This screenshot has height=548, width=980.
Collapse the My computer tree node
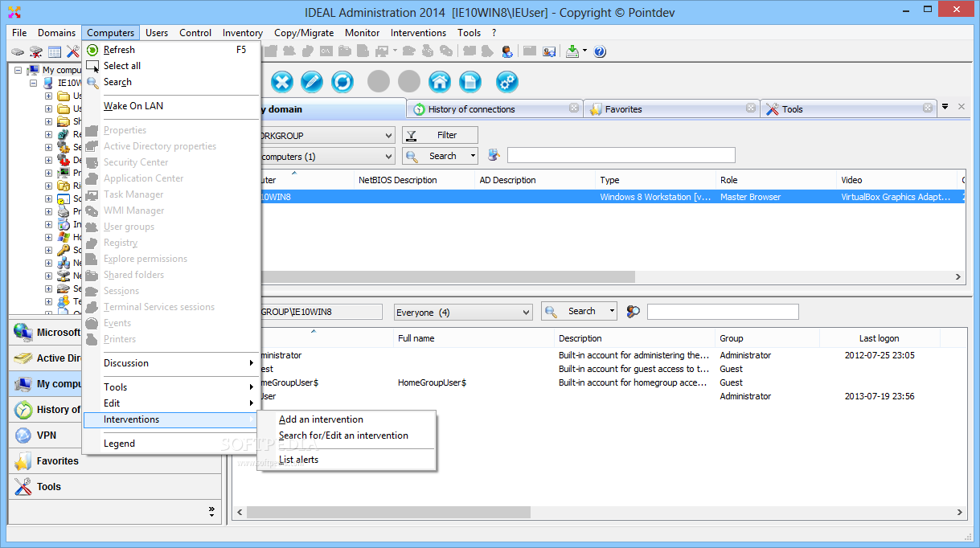click(x=18, y=70)
